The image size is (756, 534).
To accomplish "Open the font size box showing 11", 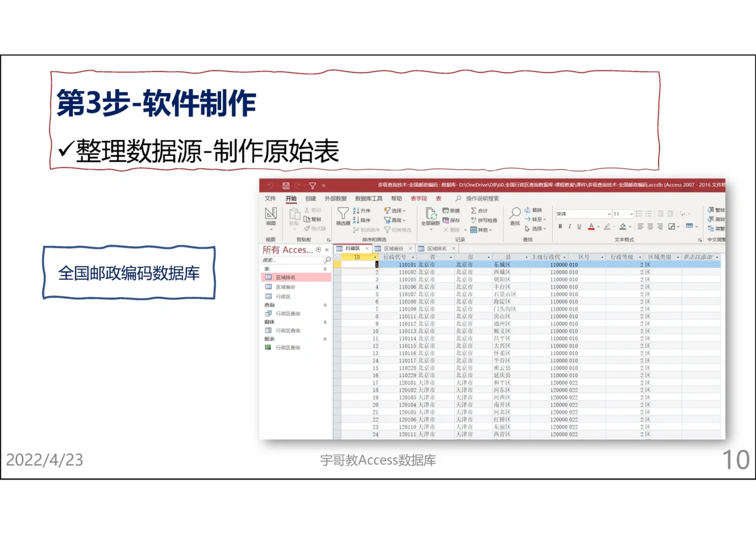I will 623,214.
